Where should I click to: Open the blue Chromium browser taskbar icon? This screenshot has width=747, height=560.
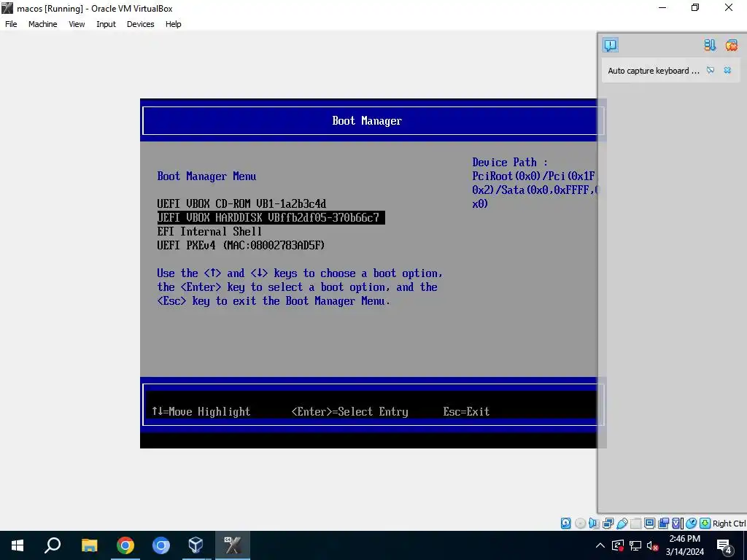[x=161, y=545]
